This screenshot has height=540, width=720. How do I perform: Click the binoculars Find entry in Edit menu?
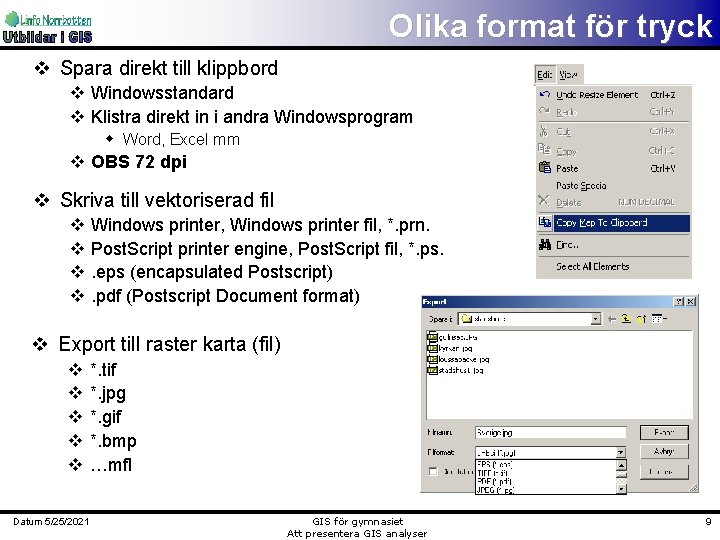coord(613,245)
